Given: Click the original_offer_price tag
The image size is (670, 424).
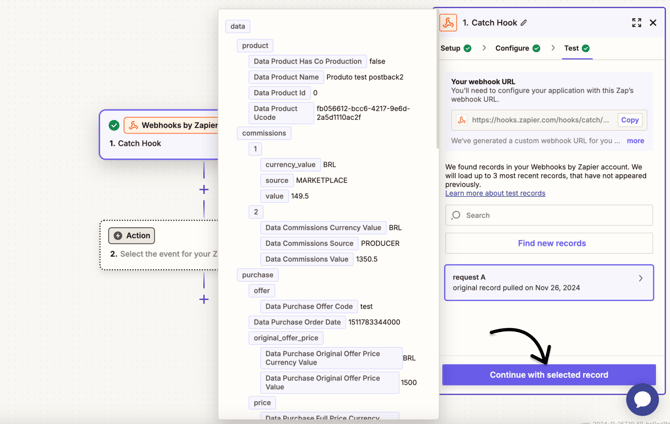Looking at the screenshot, I should pos(286,338).
